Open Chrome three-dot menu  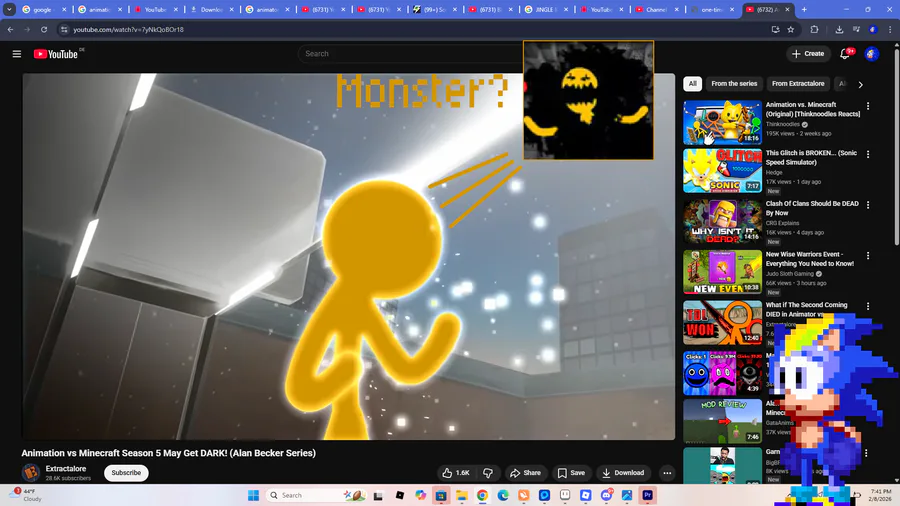point(890,29)
